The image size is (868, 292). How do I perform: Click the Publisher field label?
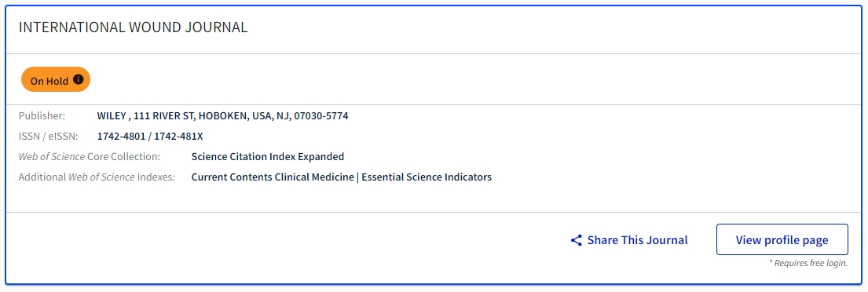pos(42,116)
